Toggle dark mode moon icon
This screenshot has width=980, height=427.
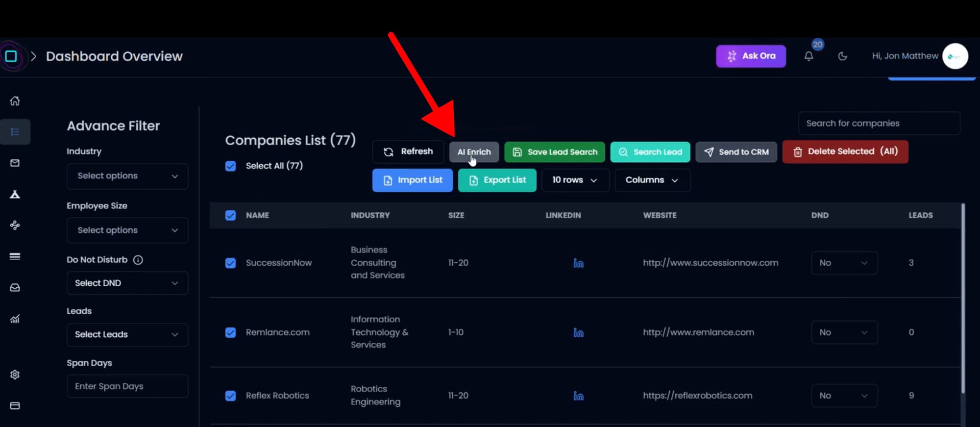tap(842, 56)
